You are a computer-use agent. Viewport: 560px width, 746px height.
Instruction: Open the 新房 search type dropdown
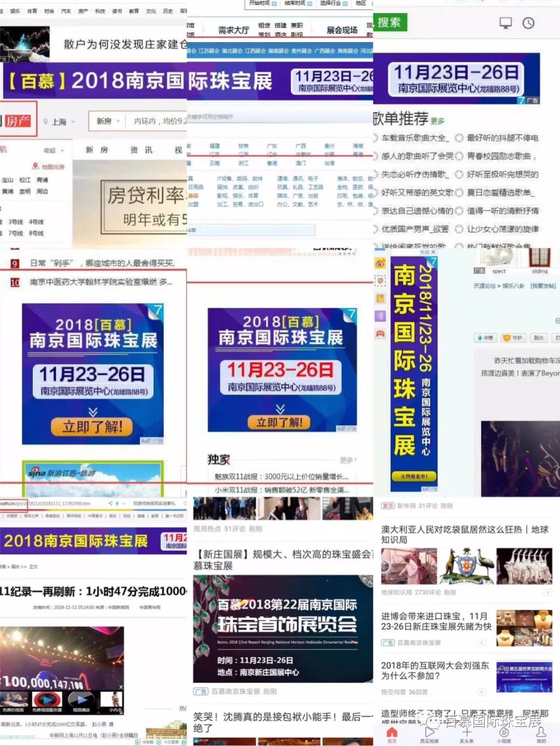[108, 121]
